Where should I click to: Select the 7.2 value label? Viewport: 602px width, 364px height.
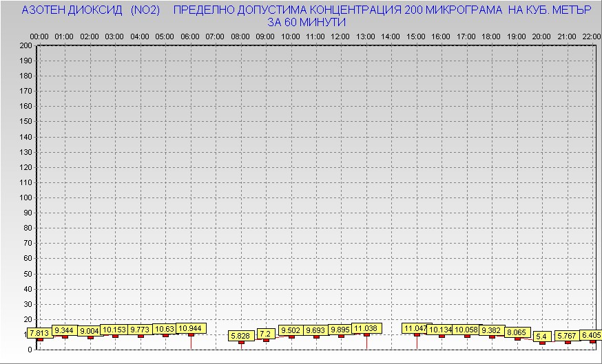click(x=265, y=334)
